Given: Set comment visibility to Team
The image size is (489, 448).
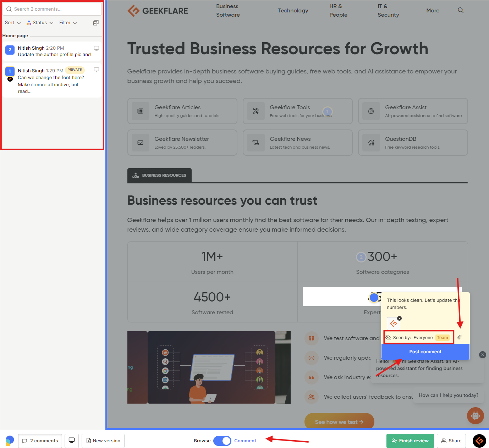Looking at the screenshot, I should pos(443,338).
